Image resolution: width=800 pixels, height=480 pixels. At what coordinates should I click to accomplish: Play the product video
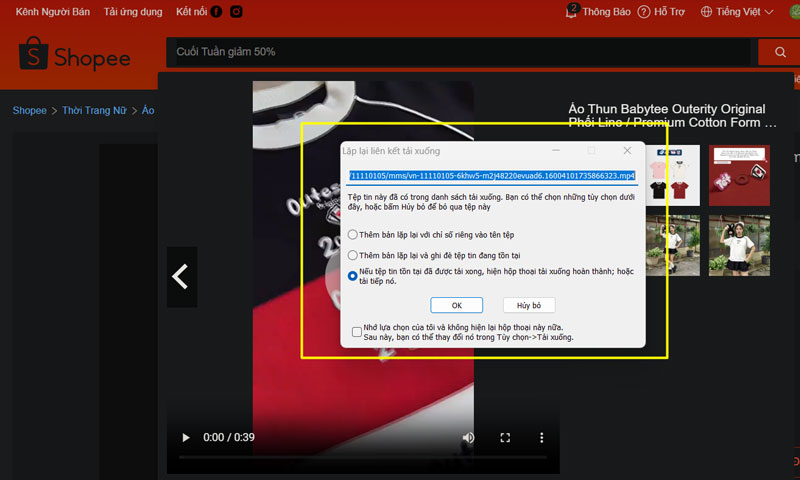(186, 438)
